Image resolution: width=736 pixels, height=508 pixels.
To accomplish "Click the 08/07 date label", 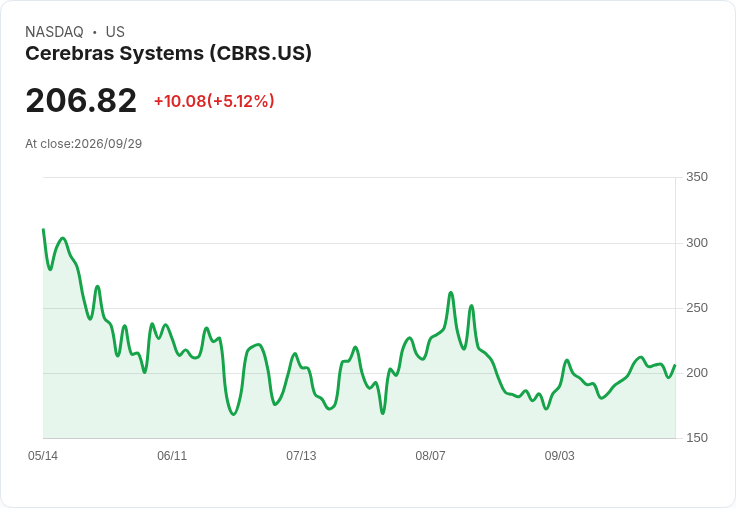I will pos(430,456).
